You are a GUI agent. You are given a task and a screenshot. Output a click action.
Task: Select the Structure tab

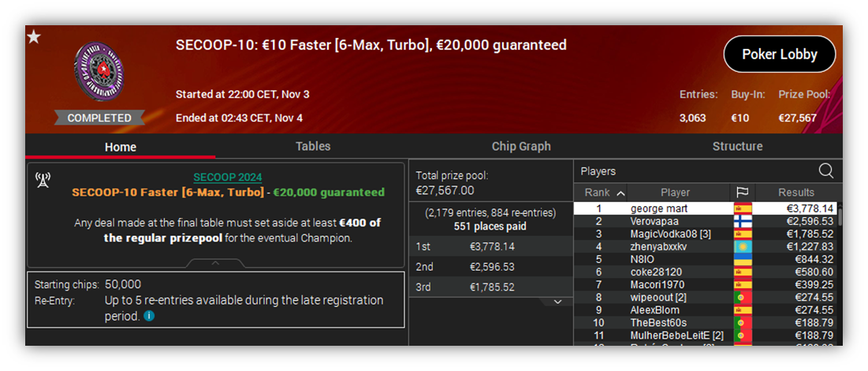pos(737,146)
